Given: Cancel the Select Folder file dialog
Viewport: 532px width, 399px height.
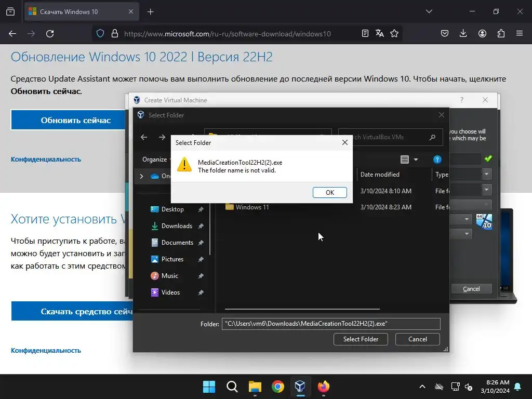Looking at the screenshot, I should (417, 339).
